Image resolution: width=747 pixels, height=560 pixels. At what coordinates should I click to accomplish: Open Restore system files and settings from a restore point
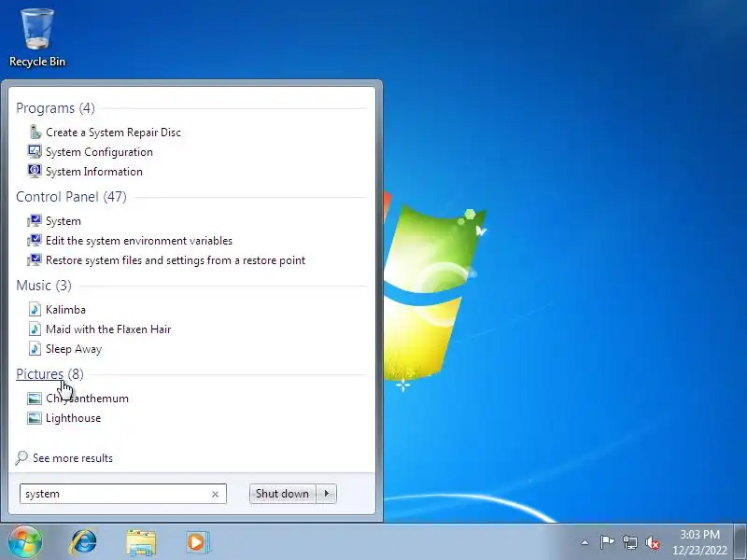pyautogui.click(x=176, y=259)
